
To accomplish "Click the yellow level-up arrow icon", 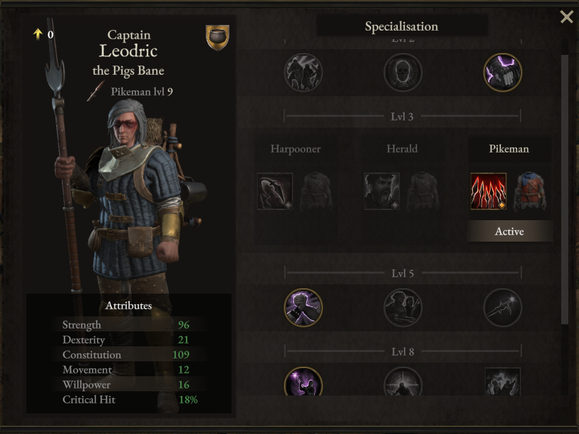I will pyautogui.click(x=38, y=34).
